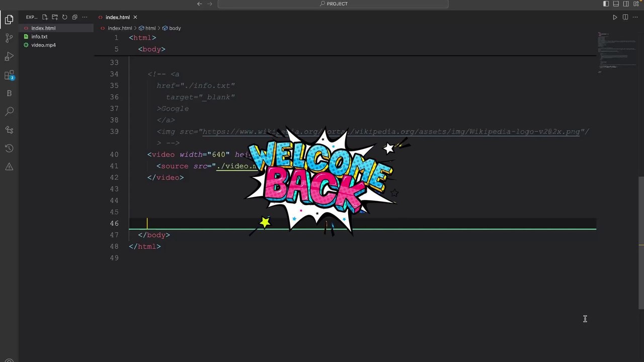This screenshot has height=362, width=644.
Task: Click the >Google text on line 37
Action: [173, 109]
